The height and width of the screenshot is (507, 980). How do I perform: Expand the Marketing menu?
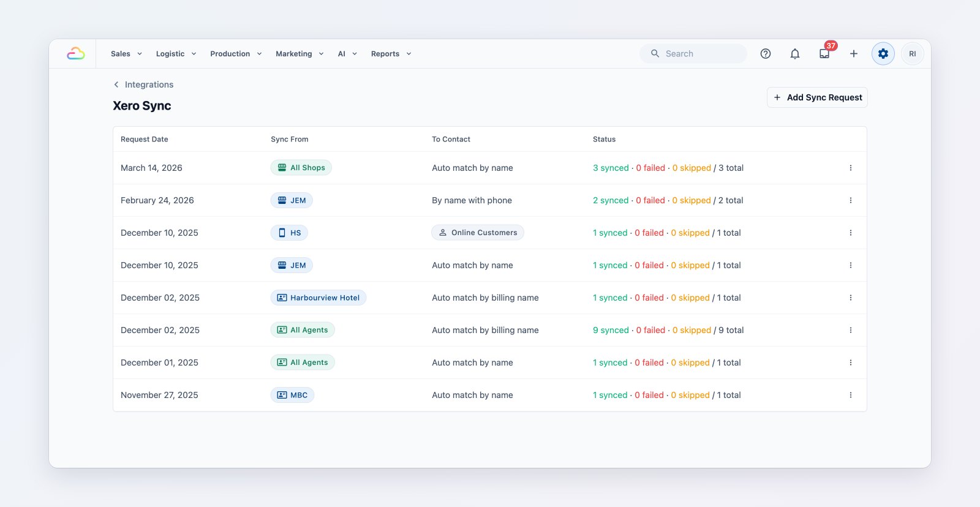300,54
